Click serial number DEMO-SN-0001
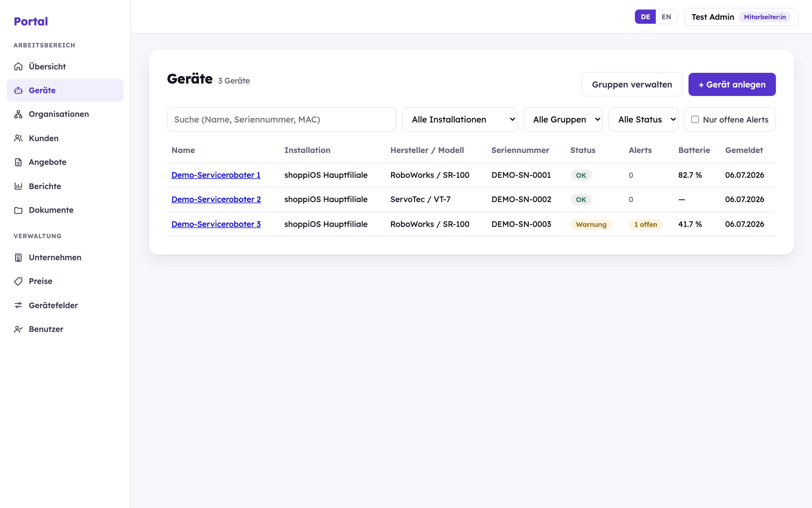The width and height of the screenshot is (812, 508). click(521, 175)
